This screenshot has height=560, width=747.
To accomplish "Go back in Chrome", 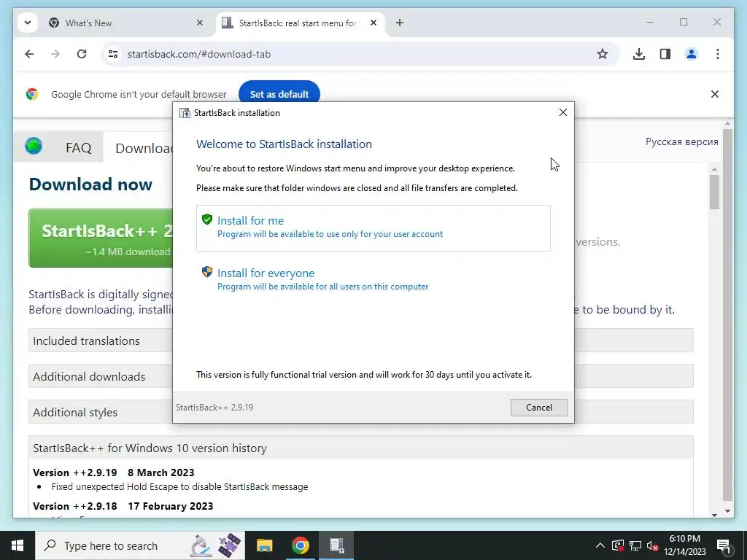I will click(x=29, y=54).
